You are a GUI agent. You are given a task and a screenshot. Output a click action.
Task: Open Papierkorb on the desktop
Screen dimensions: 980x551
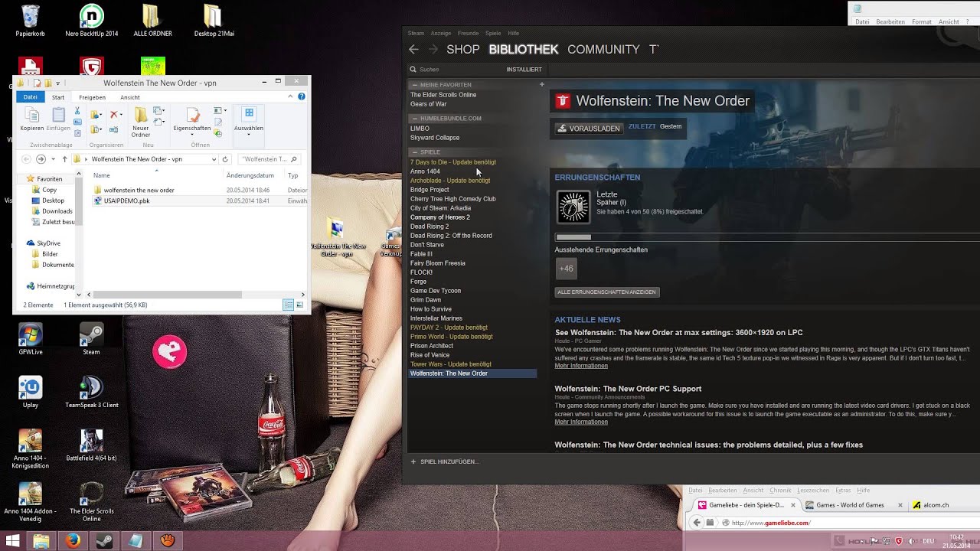(x=30, y=21)
